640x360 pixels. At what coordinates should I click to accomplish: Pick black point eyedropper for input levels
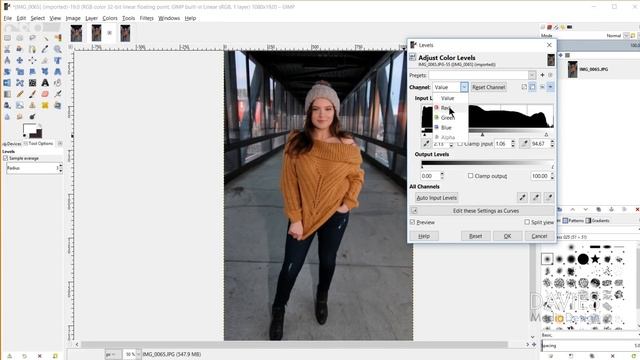point(426,144)
